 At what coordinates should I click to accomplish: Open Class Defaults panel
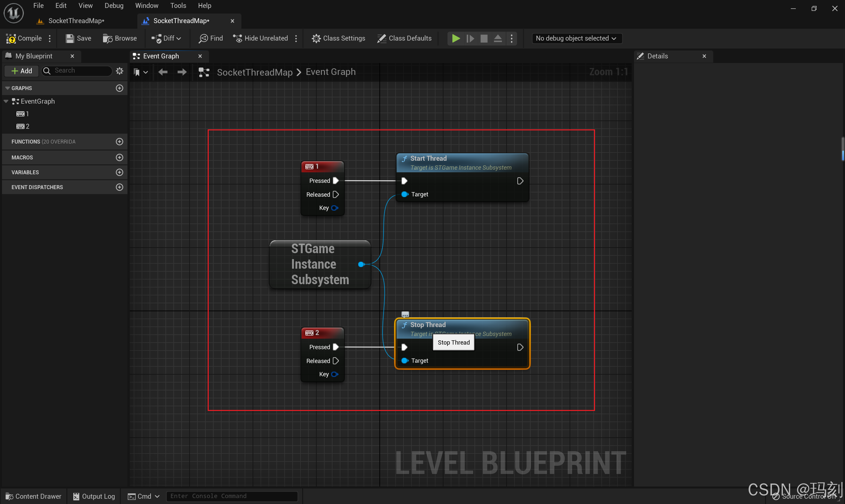[x=404, y=38]
